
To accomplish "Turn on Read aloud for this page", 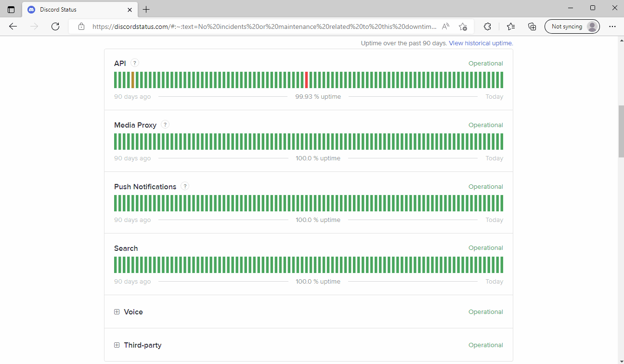I will point(446,26).
